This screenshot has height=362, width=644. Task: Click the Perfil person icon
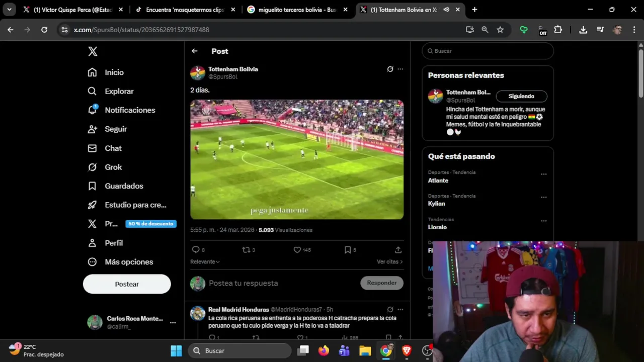[x=92, y=243]
